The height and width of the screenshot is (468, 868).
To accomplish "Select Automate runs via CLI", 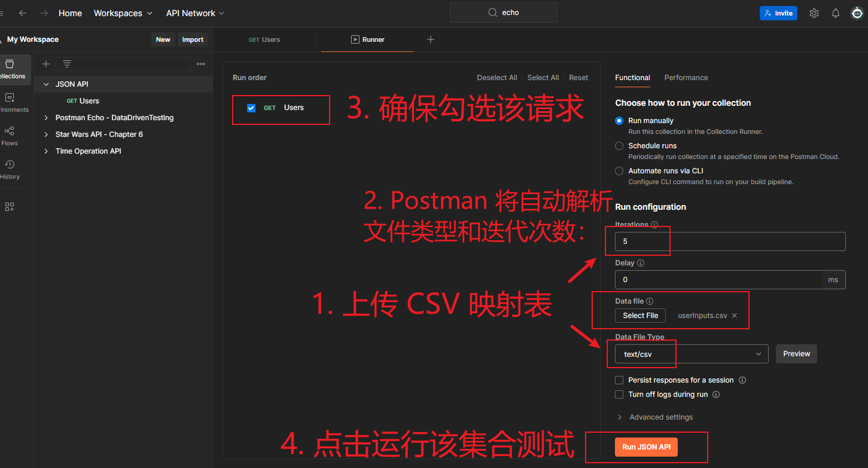I will point(619,171).
